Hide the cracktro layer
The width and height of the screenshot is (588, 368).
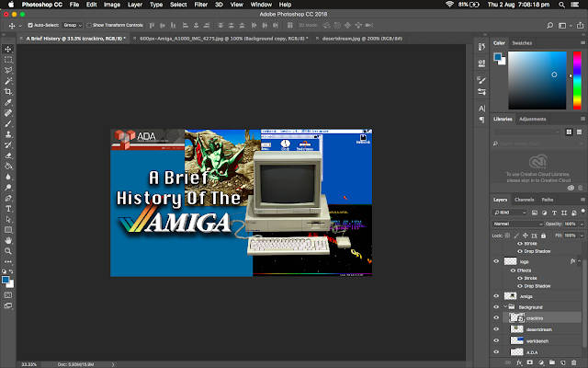pyautogui.click(x=496, y=317)
